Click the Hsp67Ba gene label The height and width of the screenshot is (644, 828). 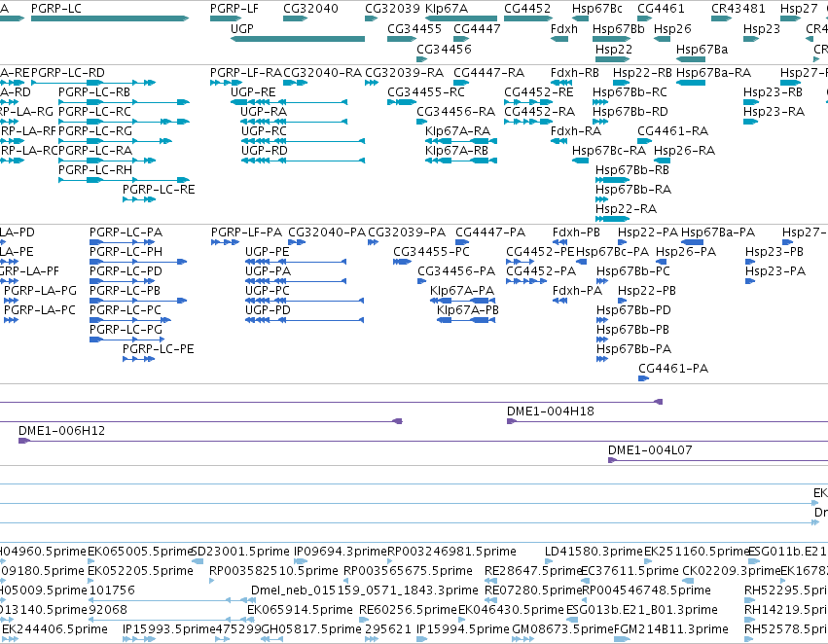pos(702,49)
